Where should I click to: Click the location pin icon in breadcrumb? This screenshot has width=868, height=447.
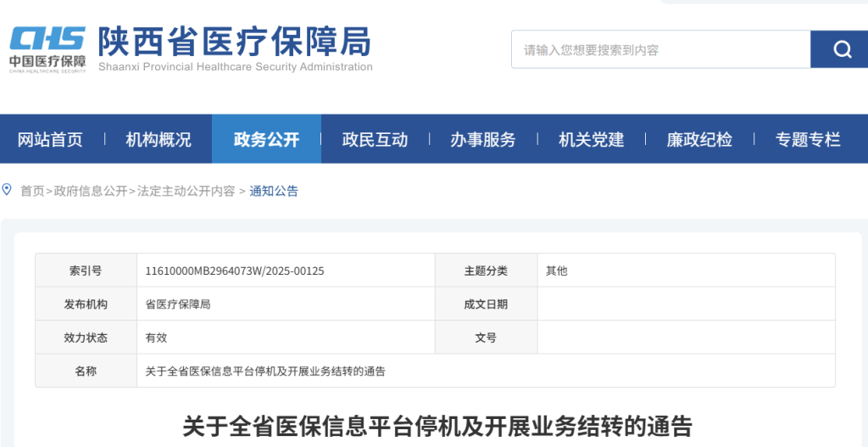coord(7,190)
